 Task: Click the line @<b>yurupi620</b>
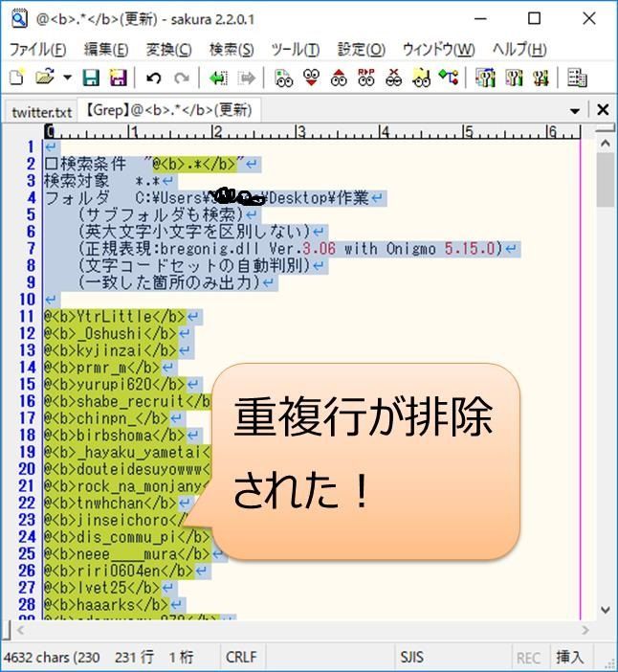pos(115,385)
